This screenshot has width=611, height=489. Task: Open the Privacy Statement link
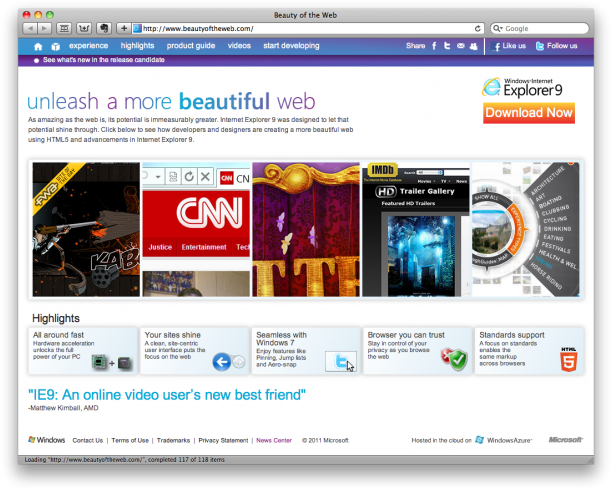coord(223,440)
